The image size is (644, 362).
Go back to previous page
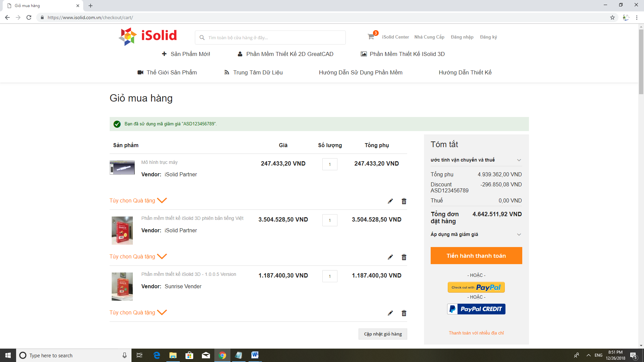[x=7, y=17]
